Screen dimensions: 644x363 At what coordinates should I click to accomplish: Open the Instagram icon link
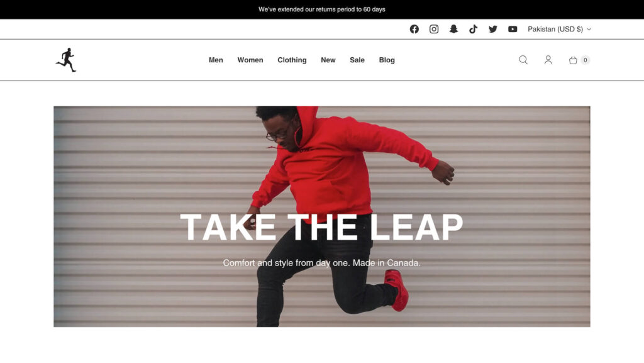click(x=434, y=29)
